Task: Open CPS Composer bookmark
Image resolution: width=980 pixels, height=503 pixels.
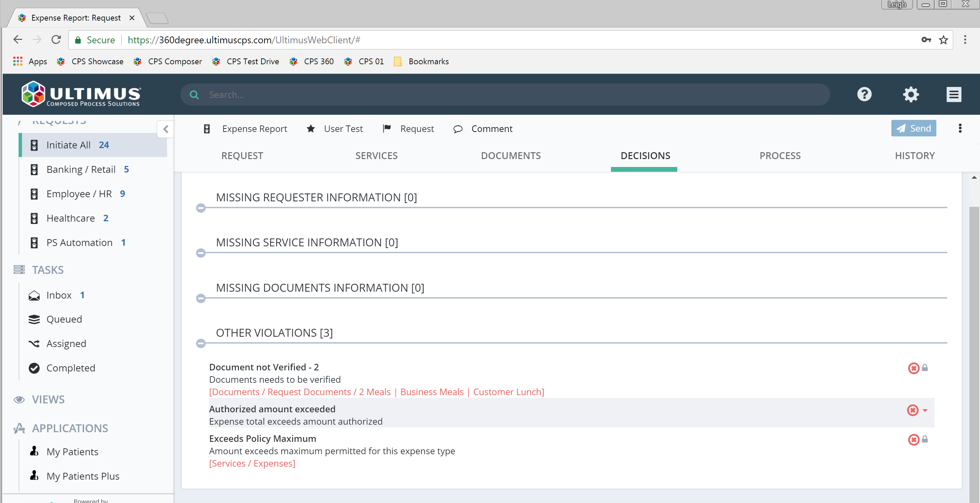Action: pyautogui.click(x=168, y=61)
